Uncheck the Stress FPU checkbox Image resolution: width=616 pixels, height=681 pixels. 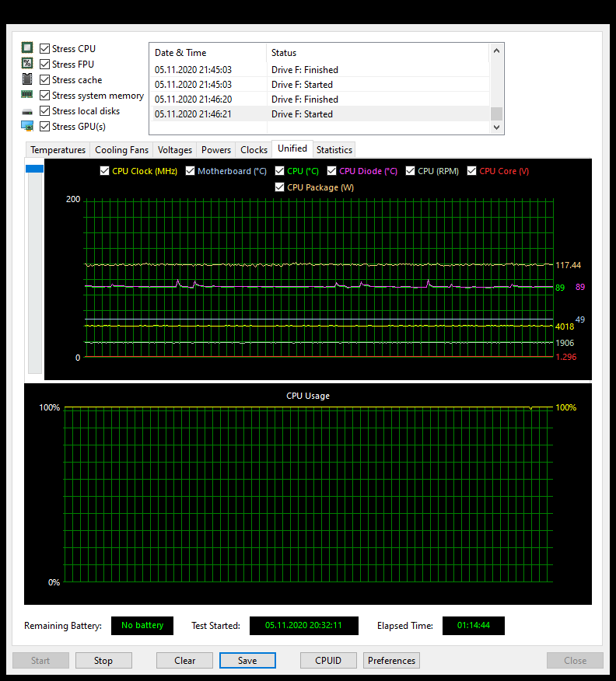coord(44,65)
